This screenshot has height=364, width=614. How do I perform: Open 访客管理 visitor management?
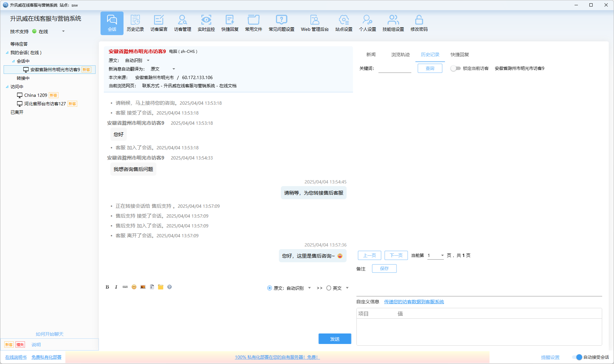183,23
